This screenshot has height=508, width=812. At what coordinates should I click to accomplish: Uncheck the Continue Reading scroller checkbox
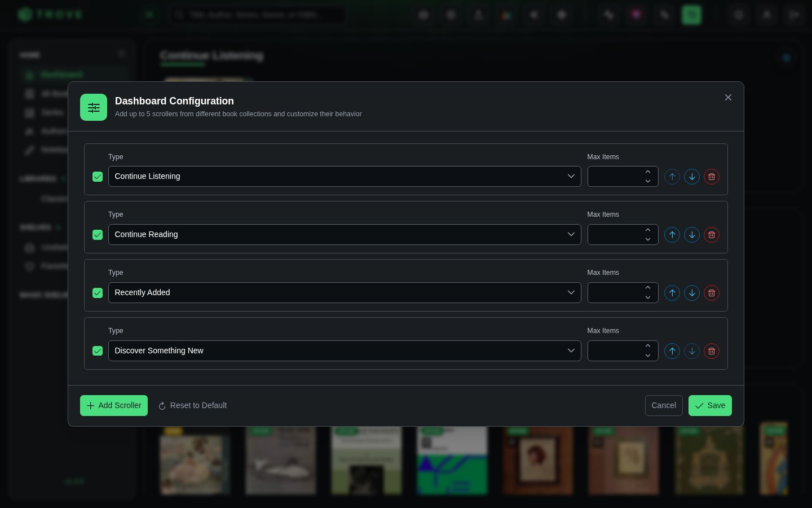(x=98, y=235)
